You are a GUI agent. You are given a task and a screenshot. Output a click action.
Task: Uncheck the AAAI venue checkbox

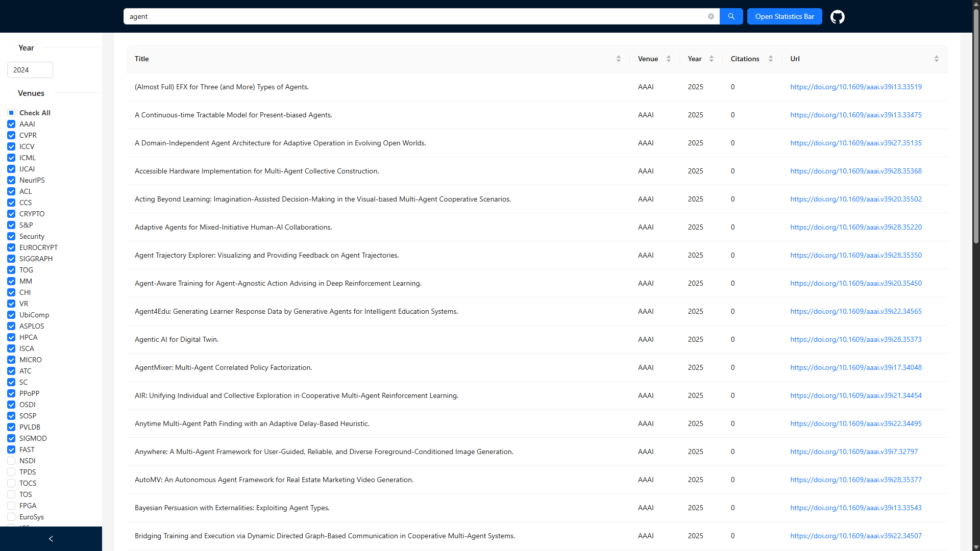(x=11, y=124)
